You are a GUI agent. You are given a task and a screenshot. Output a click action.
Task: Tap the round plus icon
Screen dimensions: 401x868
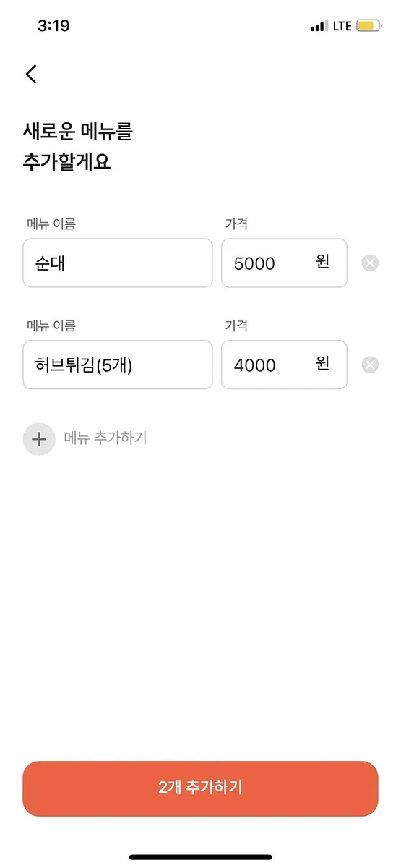39,438
